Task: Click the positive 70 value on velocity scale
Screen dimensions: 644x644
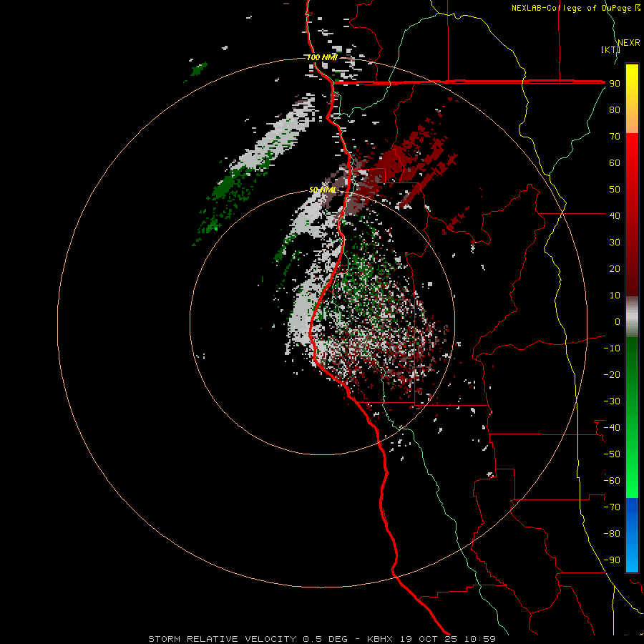Action: (x=615, y=137)
